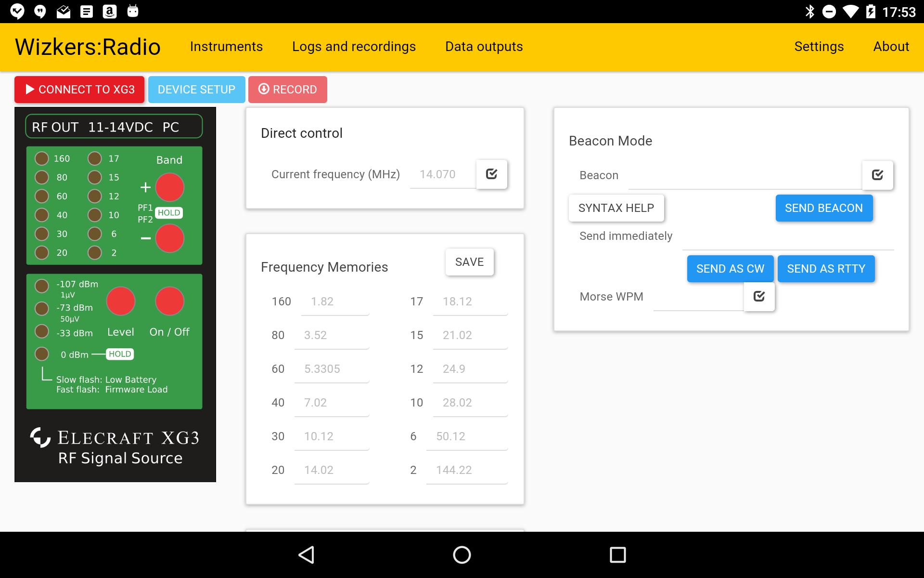The width and height of the screenshot is (924, 578).
Task: Click the Elecraft logo swirl icon
Action: 40,437
